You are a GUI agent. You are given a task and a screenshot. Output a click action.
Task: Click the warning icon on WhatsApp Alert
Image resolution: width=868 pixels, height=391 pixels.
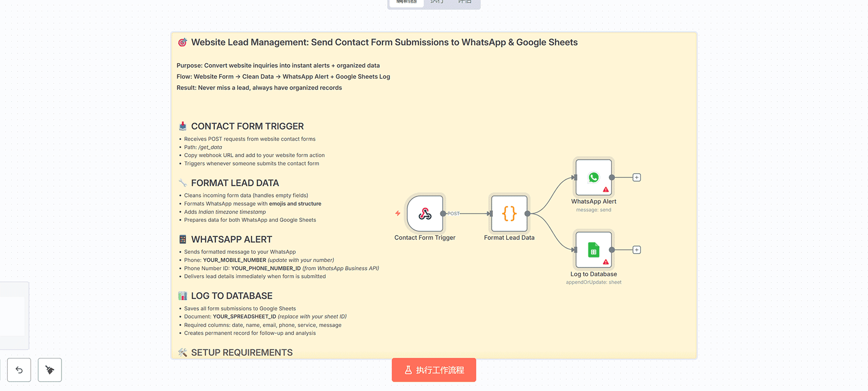606,190
